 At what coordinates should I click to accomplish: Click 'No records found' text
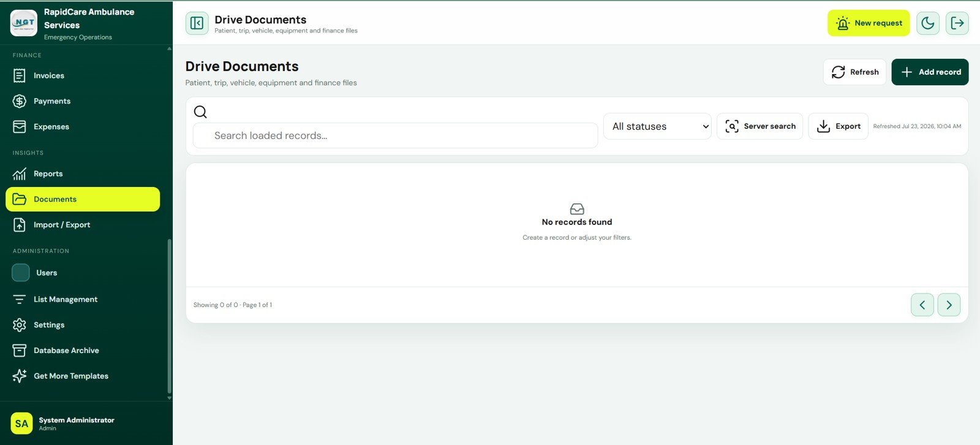(577, 222)
